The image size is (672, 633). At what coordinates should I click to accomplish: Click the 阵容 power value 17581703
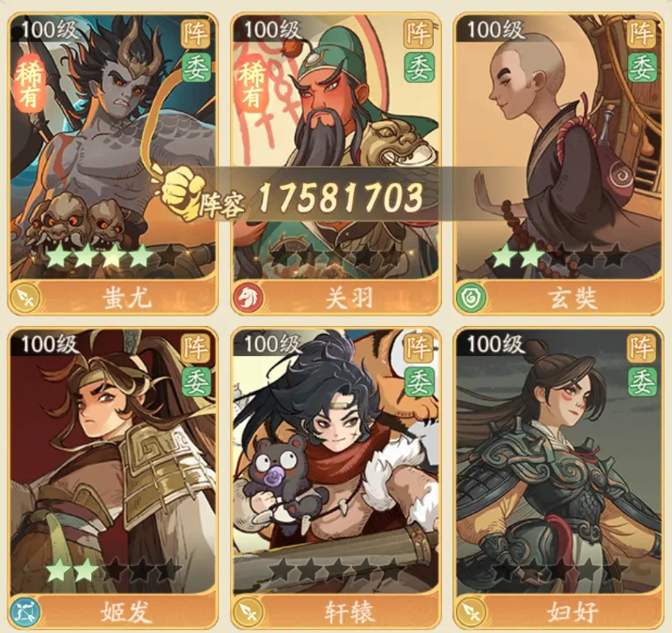(341, 197)
